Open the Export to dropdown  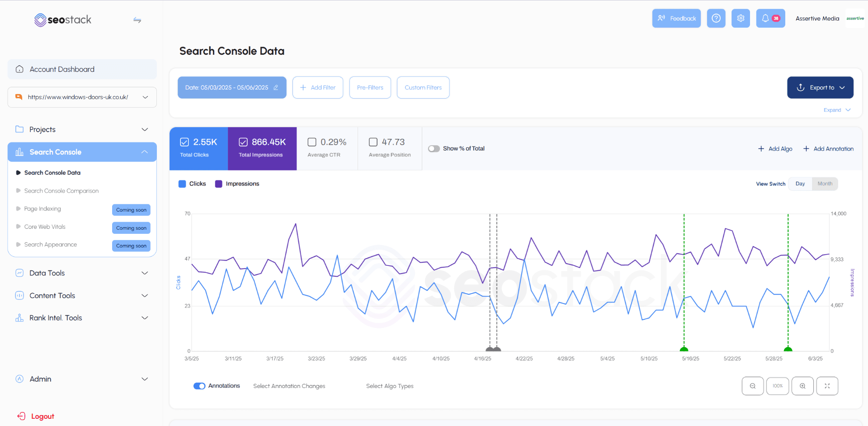820,87
